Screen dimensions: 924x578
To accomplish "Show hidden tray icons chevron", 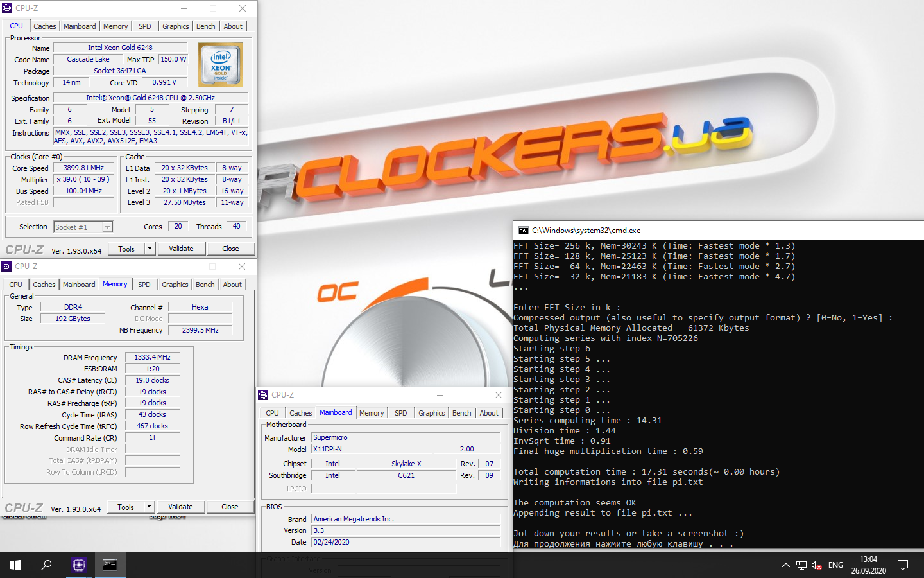I will tap(785, 565).
